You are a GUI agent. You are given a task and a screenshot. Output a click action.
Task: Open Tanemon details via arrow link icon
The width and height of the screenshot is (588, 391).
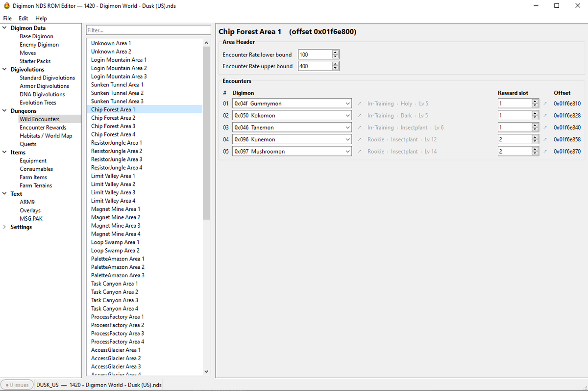(360, 128)
